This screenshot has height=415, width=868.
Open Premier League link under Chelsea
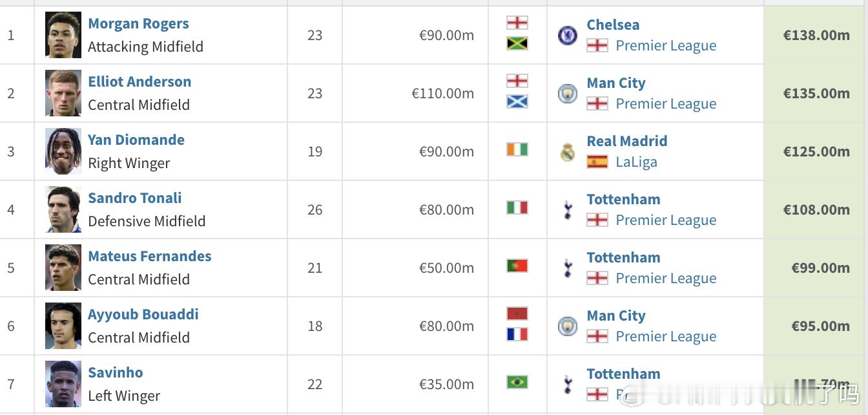[666, 46]
